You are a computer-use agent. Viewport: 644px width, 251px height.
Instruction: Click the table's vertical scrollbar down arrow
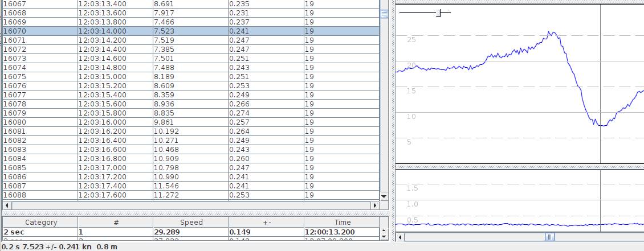click(x=384, y=196)
